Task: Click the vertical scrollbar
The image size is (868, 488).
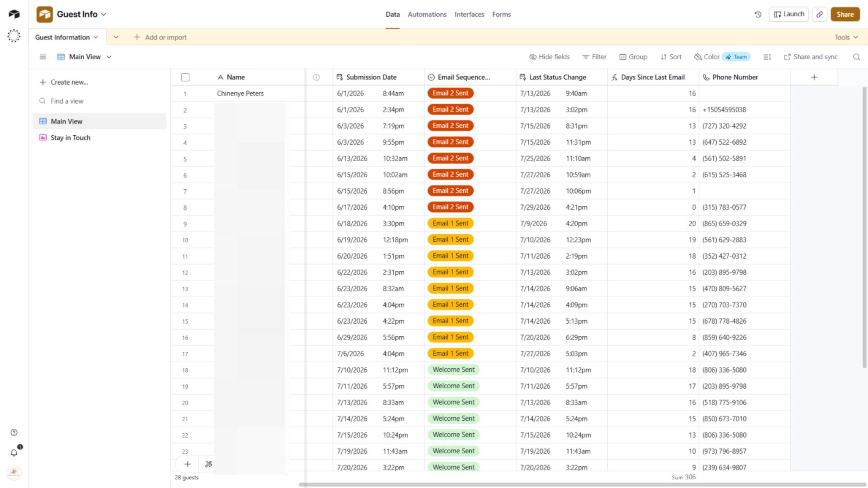Action: click(x=864, y=228)
